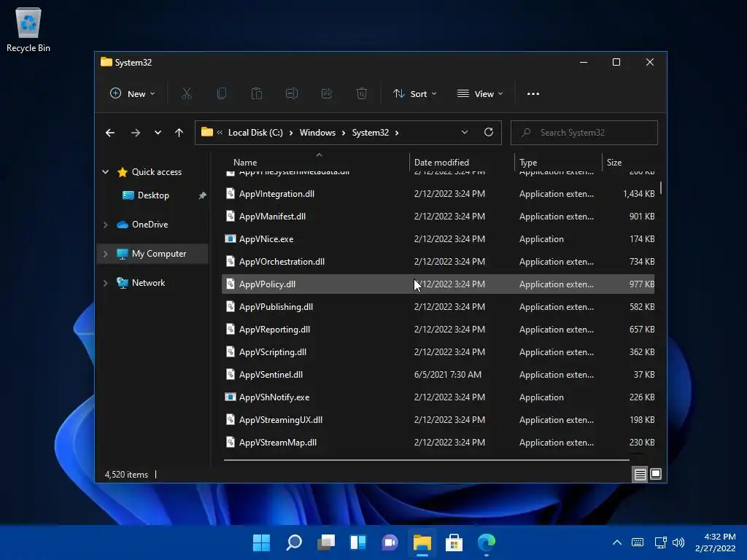Image resolution: width=747 pixels, height=560 pixels.
Task: Click the Rename icon in toolbar
Action: click(292, 94)
